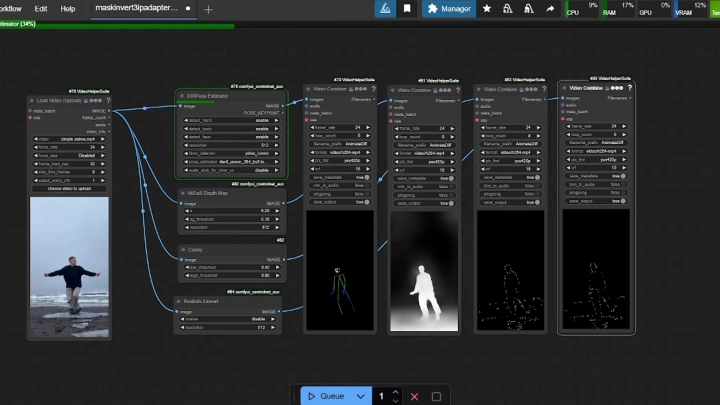Open pix_fmt selector on depth Video Combine
This screenshot has width=720, height=405.
(424, 162)
